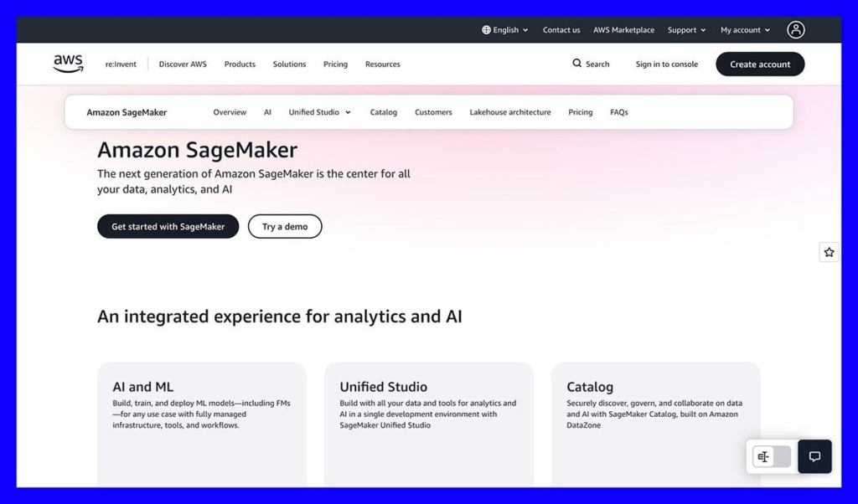Click the 'An integrated experience for analytics and AI' heading
The height and width of the screenshot is (504, 858).
point(280,316)
